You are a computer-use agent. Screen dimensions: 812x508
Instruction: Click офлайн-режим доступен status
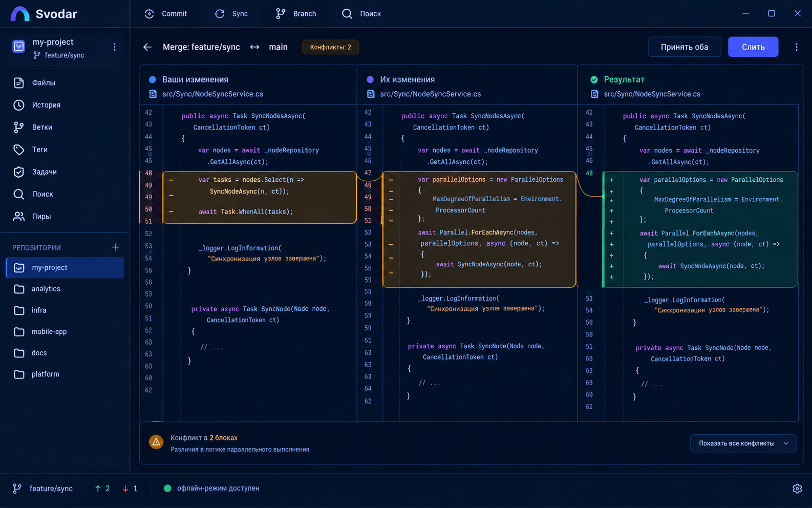click(x=211, y=489)
